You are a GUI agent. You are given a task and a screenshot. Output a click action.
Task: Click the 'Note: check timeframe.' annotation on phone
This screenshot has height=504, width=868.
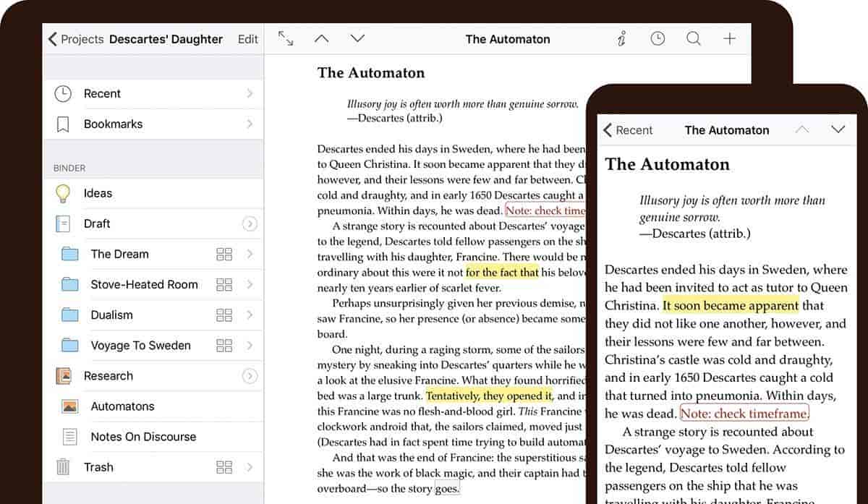click(744, 414)
